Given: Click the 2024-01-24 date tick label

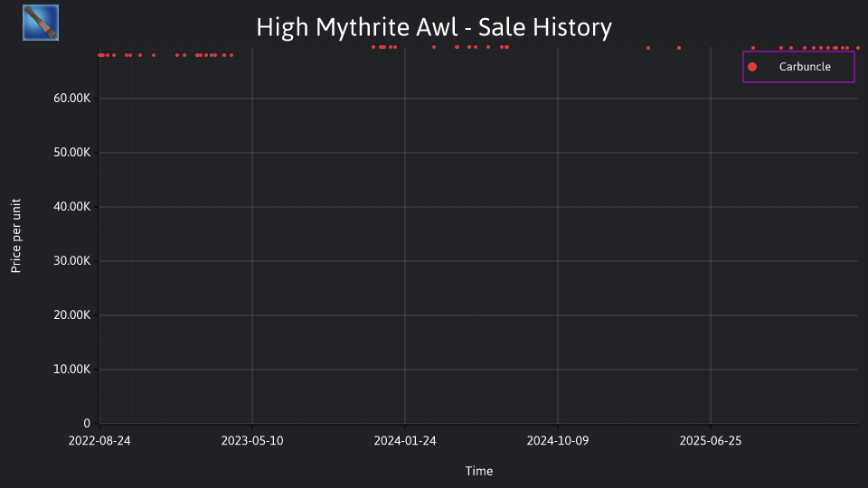Looking at the screenshot, I should [x=405, y=441].
